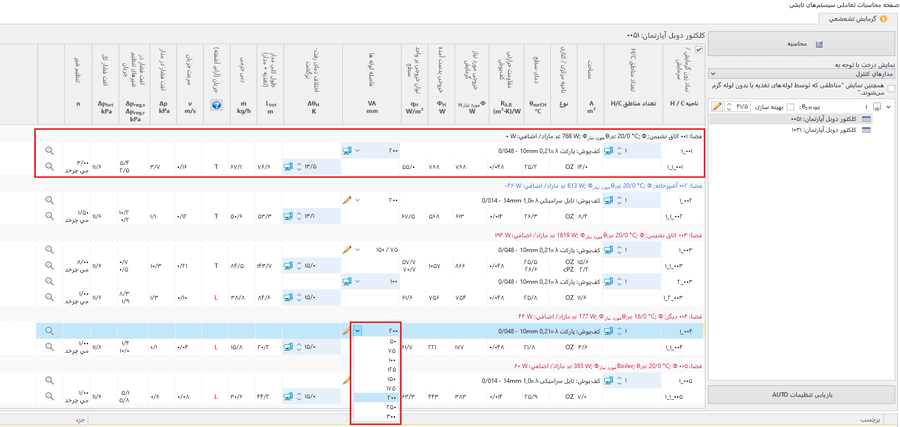900x427 pixels.
Task: Click the magnifier icon in row 1_001
Action: 49,151
